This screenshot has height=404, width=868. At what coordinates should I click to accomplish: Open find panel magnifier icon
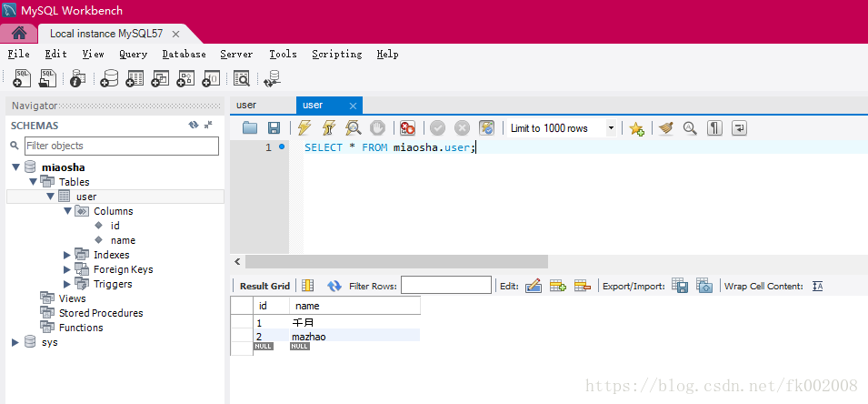pos(690,128)
